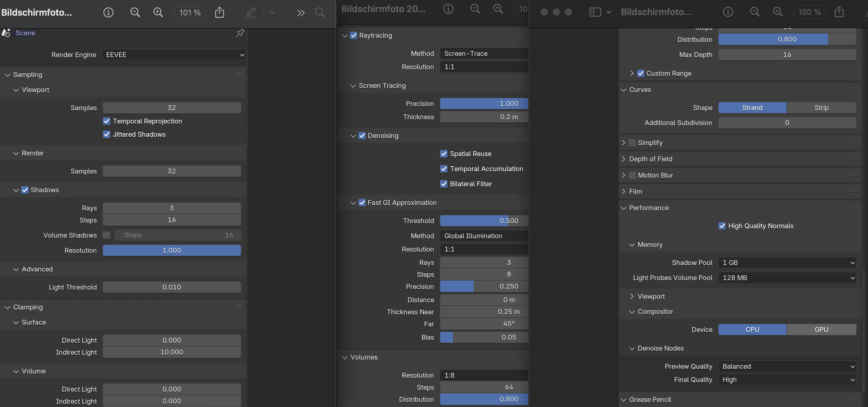Click the Shadows Resolution slider
Viewport: 868px width, 407px height.
click(x=172, y=250)
